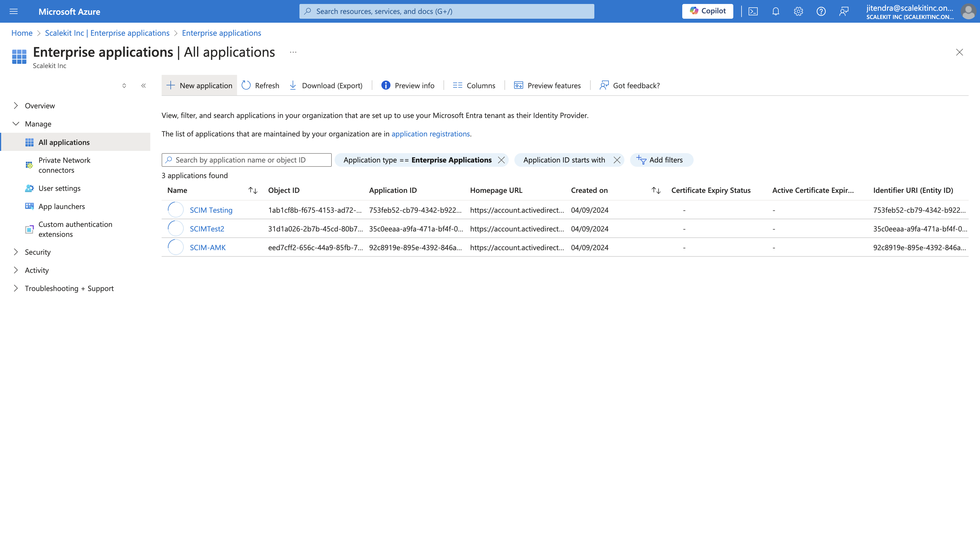Go to Home breadcrumb
The height and width of the screenshot is (544, 980).
tap(22, 33)
